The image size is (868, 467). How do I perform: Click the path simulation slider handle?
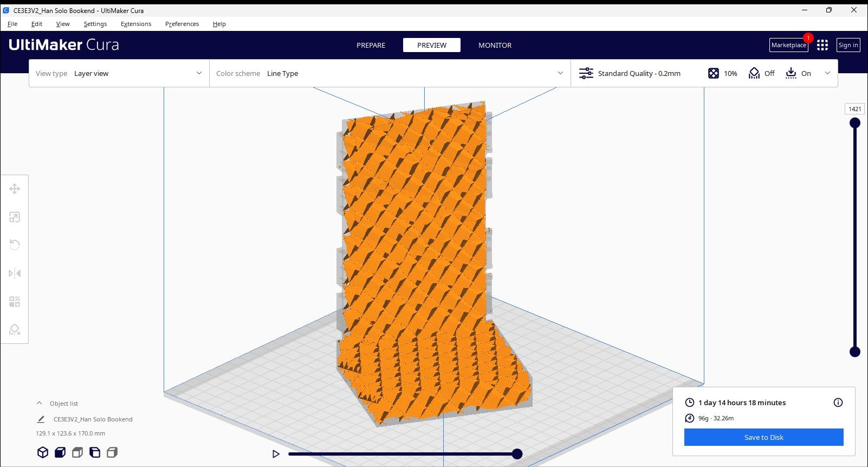(517, 454)
